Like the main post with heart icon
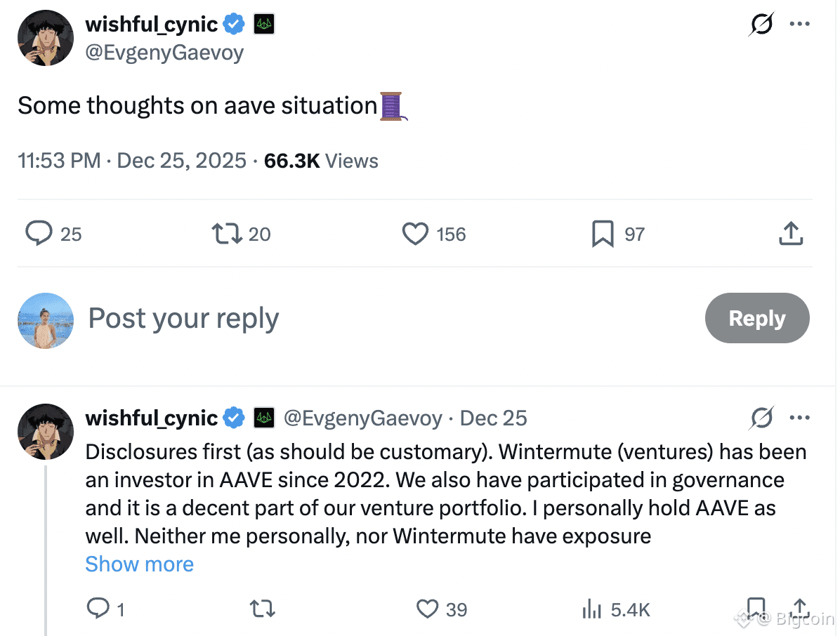Screen dimensions: 840x636 point(415,234)
